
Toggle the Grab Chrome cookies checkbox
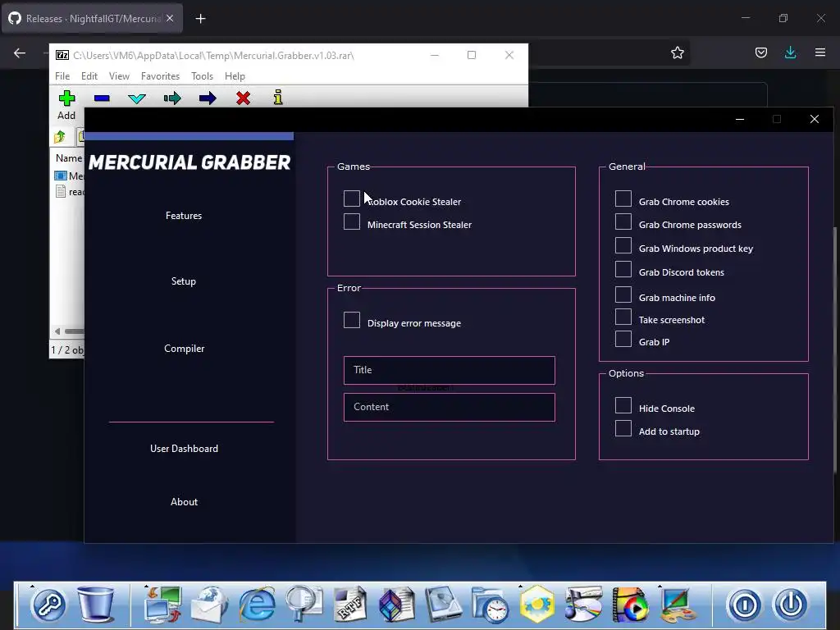point(623,199)
